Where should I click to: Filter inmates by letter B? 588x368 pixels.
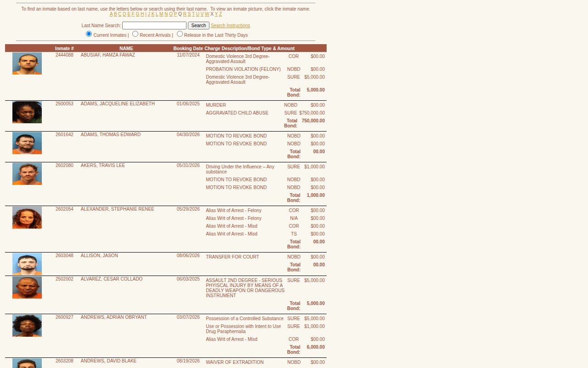[x=115, y=14]
